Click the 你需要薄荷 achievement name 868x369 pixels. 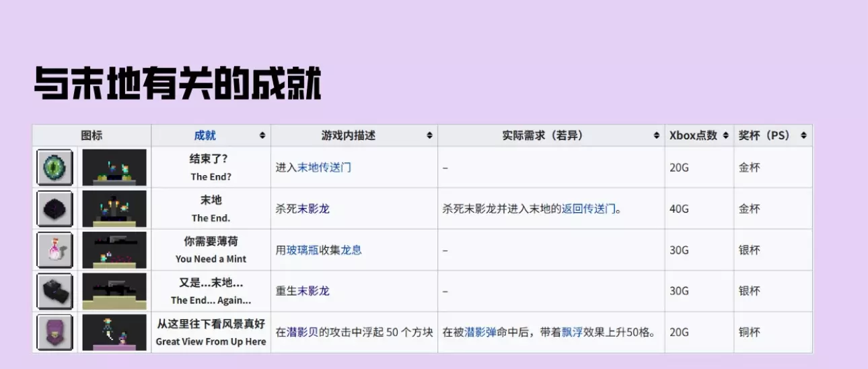211,241
